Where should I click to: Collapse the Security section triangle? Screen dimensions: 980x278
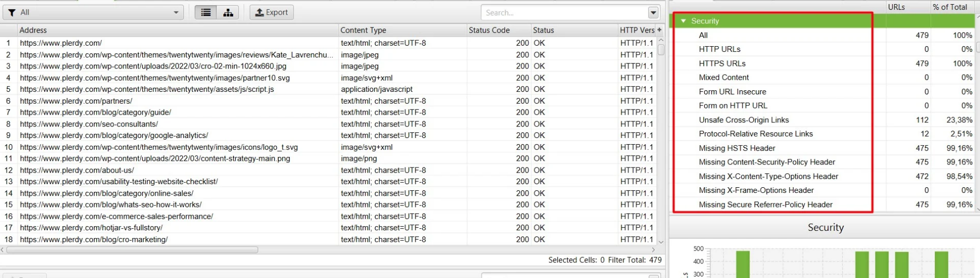(683, 21)
